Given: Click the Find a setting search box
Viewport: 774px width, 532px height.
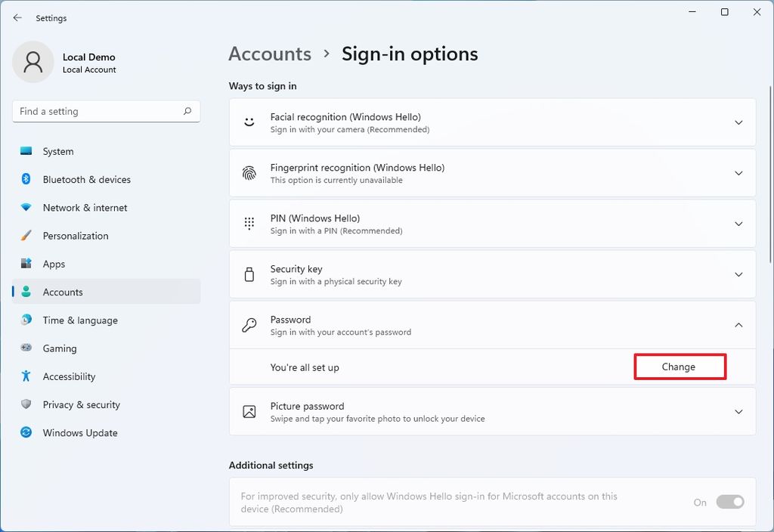Looking at the screenshot, I should tap(106, 111).
